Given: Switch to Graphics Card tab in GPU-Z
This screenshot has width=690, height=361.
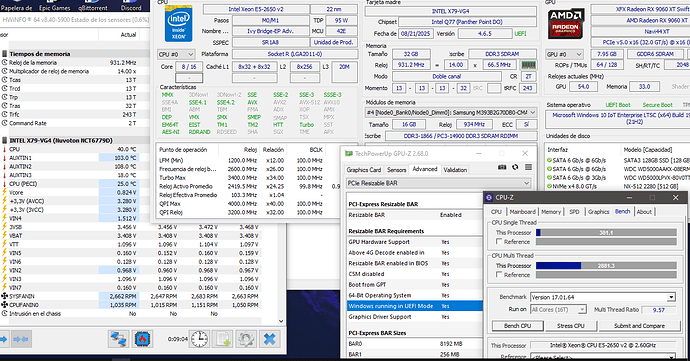Looking at the screenshot, I should tap(363, 170).
